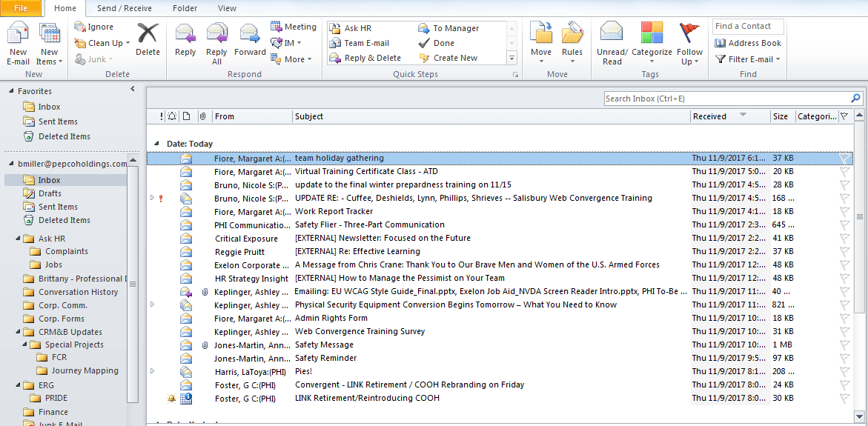Click the Reply All icon
This screenshot has width=868, height=426.
click(x=217, y=34)
